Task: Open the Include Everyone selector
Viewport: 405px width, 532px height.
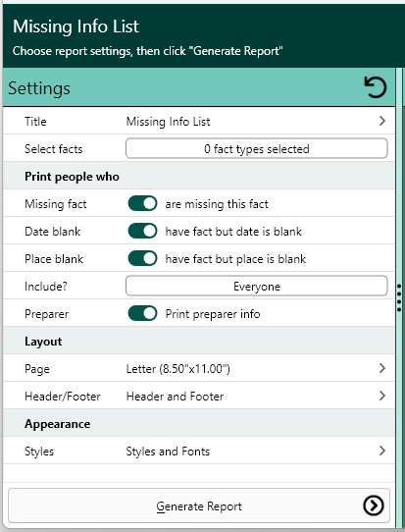Action: [257, 286]
